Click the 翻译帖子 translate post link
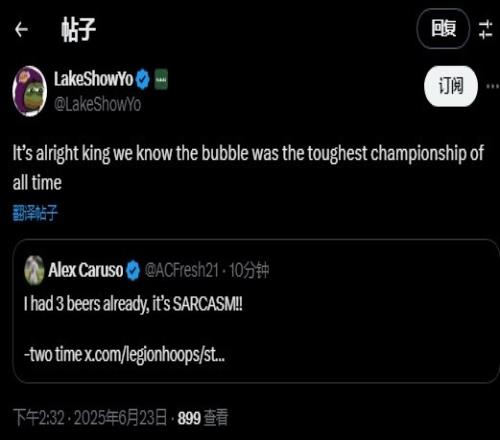500x440 pixels. tap(35, 213)
